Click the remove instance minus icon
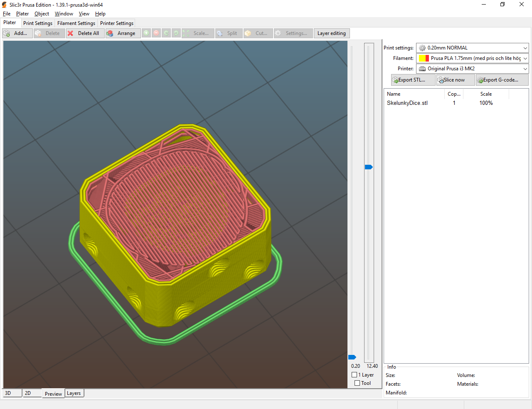Viewport: 532px width, 409px height. point(156,33)
